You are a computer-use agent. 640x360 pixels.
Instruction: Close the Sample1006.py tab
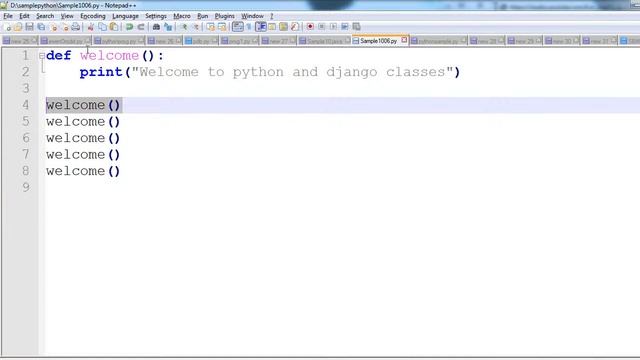point(404,40)
